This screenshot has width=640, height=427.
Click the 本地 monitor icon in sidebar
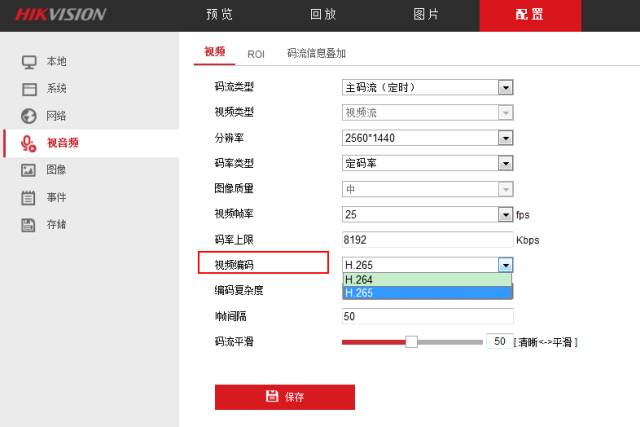(29, 62)
